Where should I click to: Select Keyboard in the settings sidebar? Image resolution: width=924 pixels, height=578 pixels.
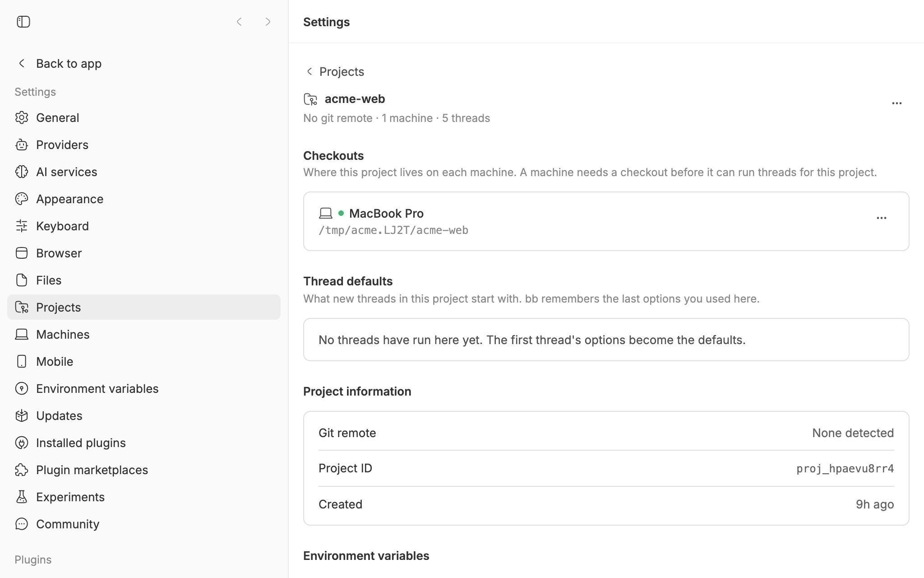pos(144,226)
